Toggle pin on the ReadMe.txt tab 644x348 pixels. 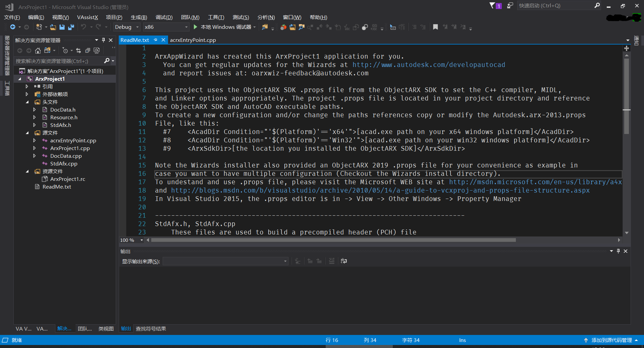(x=156, y=40)
